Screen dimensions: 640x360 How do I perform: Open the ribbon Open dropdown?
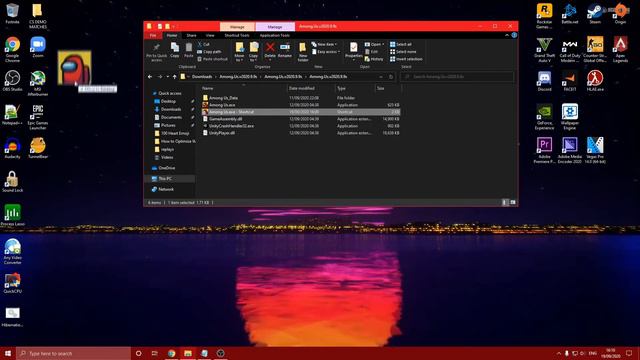(x=374, y=44)
